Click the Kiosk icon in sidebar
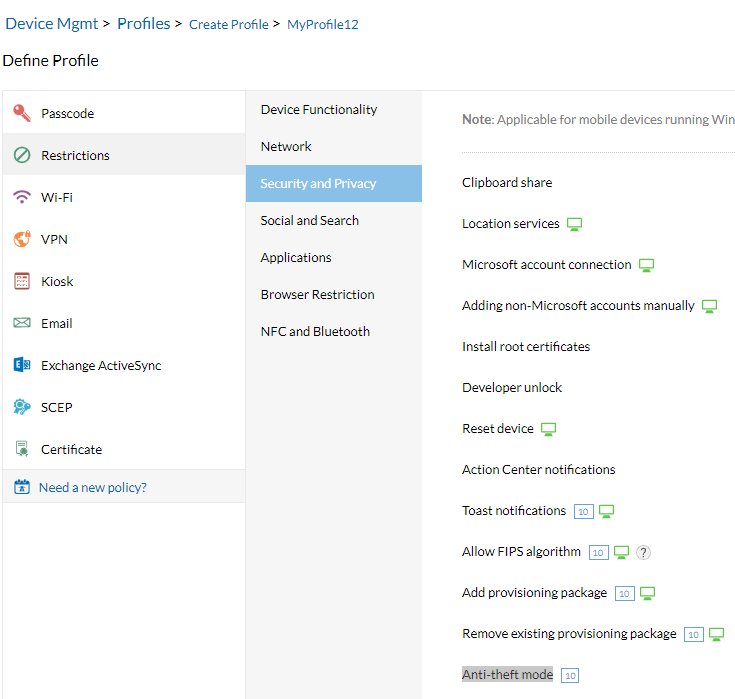The width and height of the screenshot is (735, 699). coord(22,281)
